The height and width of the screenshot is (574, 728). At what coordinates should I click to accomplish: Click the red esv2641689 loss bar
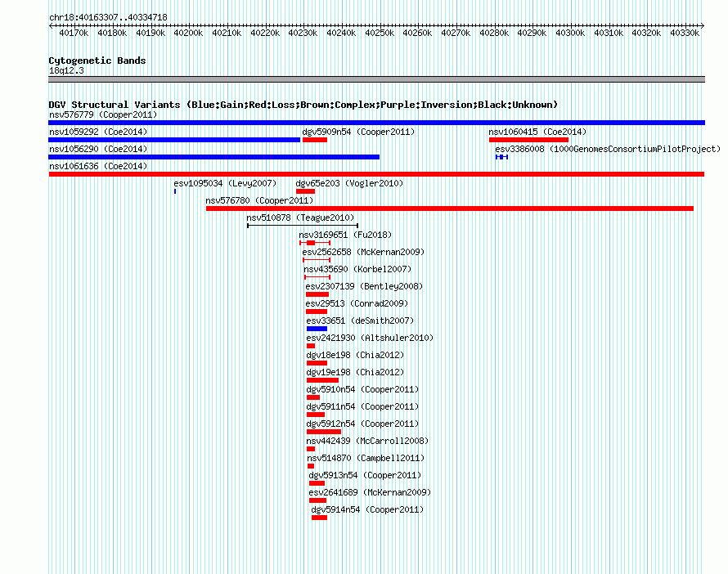pyautogui.click(x=317, y=500)
